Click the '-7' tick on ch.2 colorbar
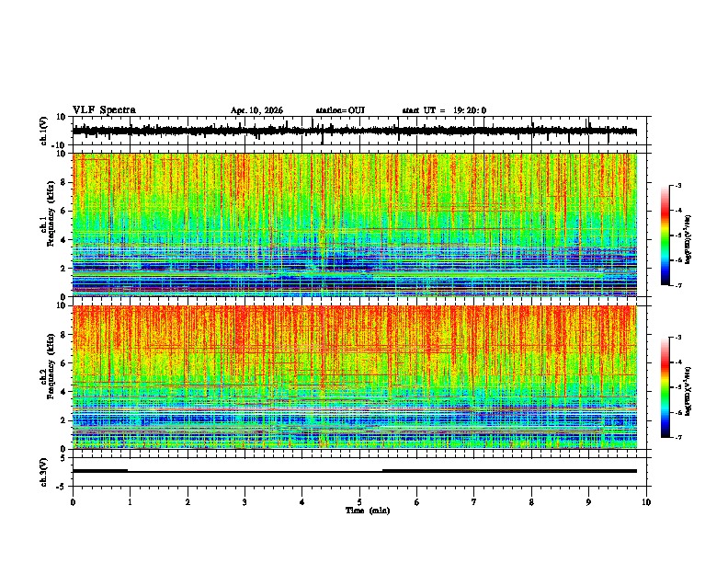 tap(678, 437)
